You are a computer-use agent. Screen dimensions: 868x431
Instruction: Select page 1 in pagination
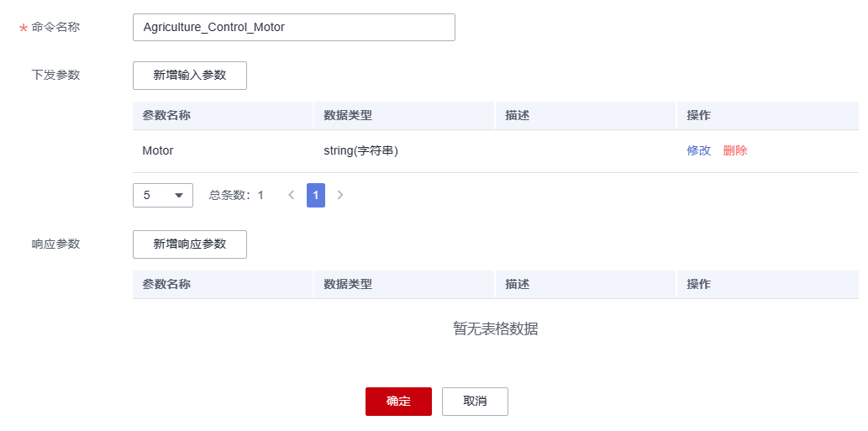point(316,195)
